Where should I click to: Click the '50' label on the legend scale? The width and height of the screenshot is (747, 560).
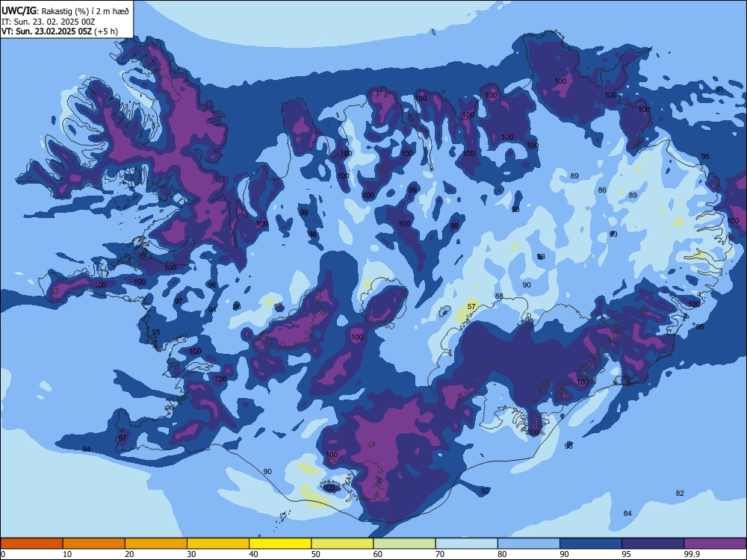pos(315,554)
